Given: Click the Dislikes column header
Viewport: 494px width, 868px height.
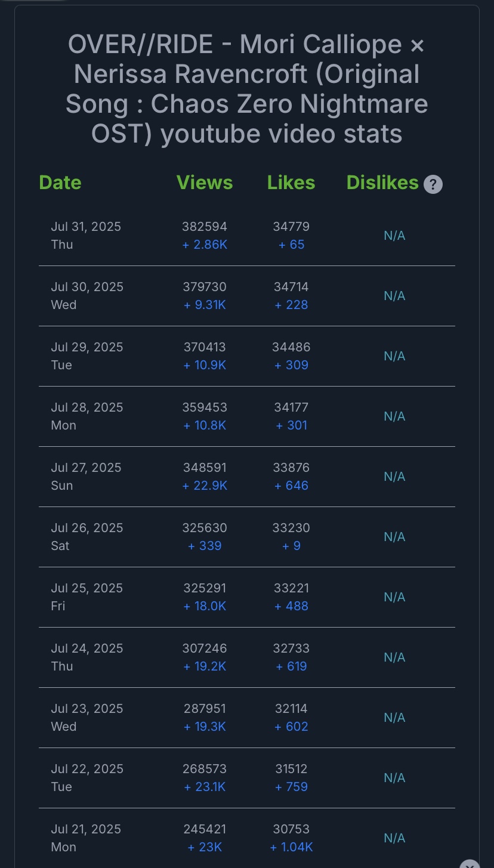Looking at the screenshot, I should click(x=382, y=183).
